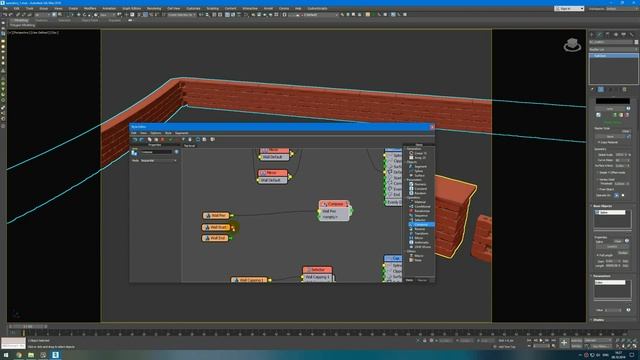Switch to the Freeform ribbon tab
Image resolution: width=640 pixels, height=360 pixels.
pyautogui.click(x=41, y=20)
